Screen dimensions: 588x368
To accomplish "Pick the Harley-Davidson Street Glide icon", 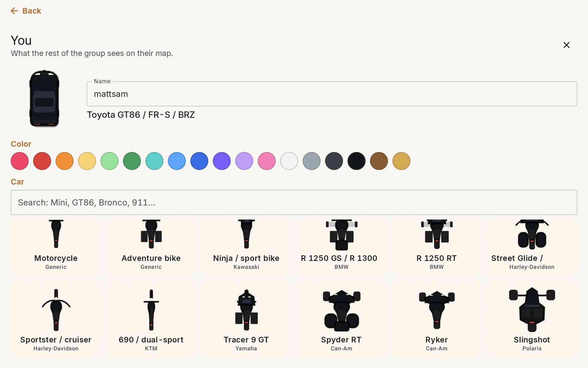I will pyautogui.click(x=532, y=234).
